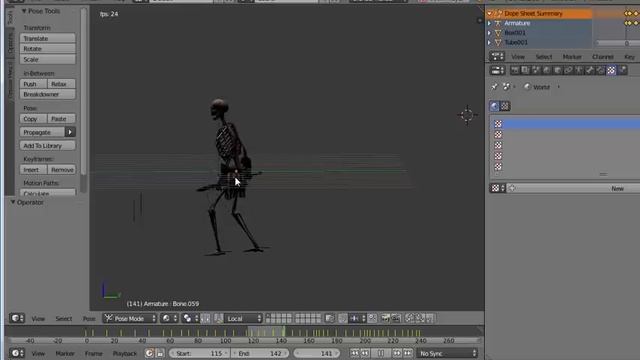640x360 pixels.
Task: Toggle the timeline range lock button
Action: coord(160,353)
